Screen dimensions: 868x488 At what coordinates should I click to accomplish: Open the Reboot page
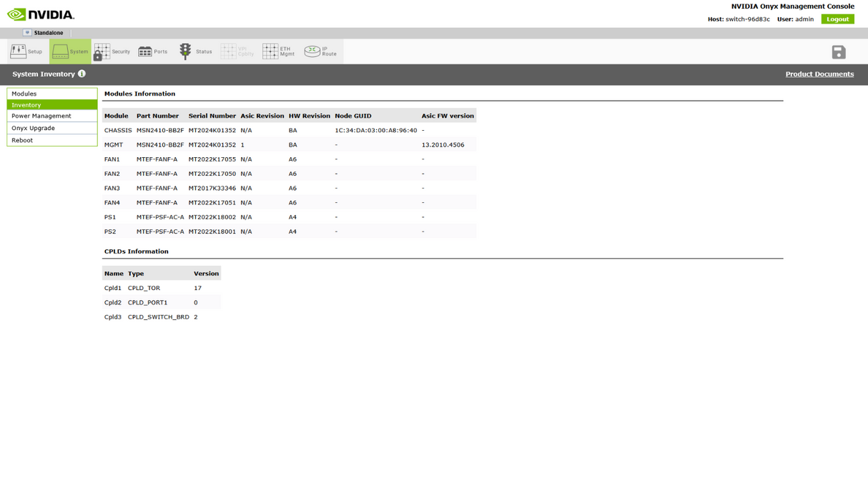pos(52,140)
